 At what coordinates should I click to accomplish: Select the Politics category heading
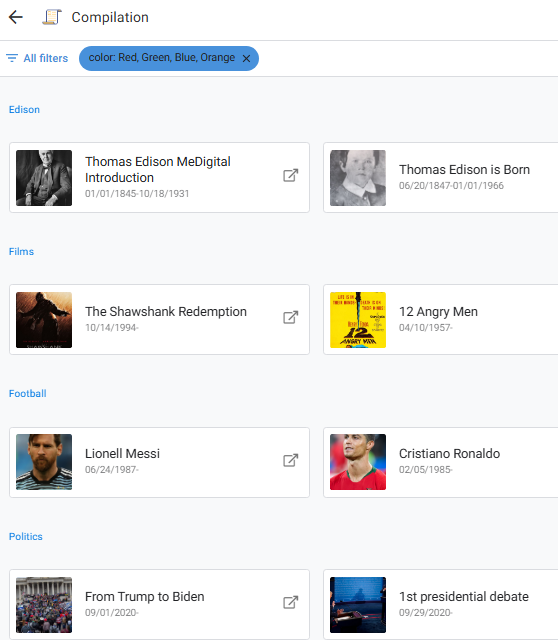(x=26, y=536)
